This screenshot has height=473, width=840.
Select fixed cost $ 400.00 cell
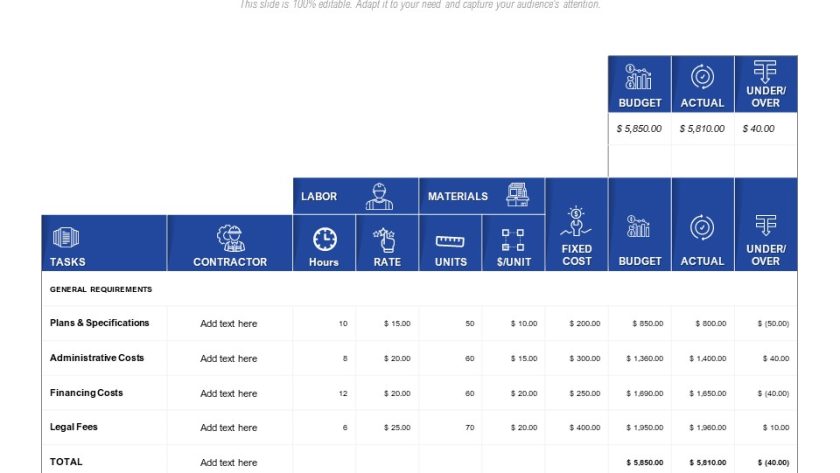click(x=584, y=427)
